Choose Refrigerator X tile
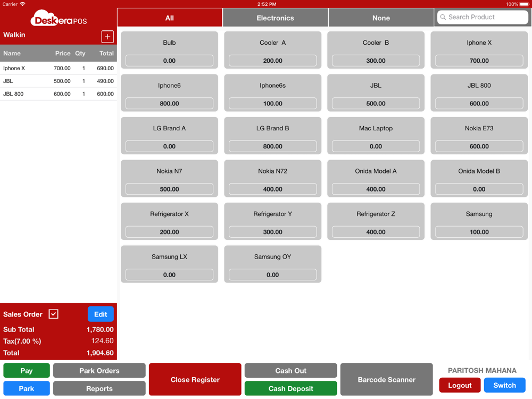 click(x=169, y=221)
